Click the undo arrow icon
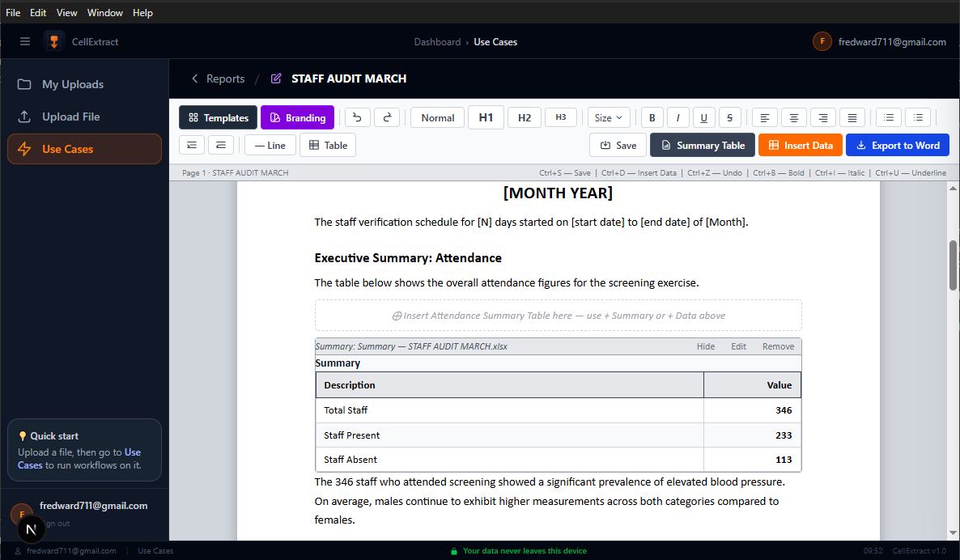 pyautogui.click(x=358, y=117)
